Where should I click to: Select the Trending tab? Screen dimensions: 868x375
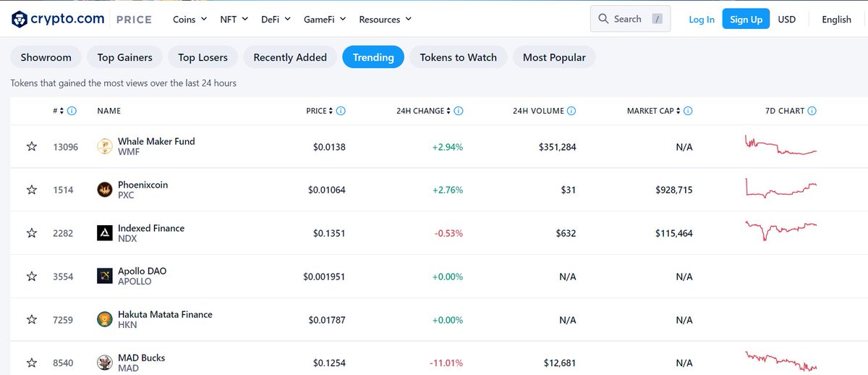(373, 57)
